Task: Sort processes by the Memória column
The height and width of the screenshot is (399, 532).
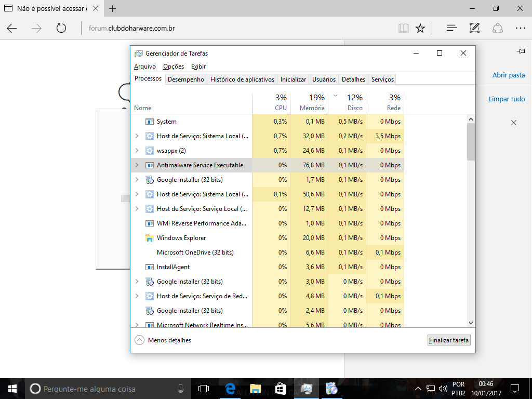Action: [x=309, y=102]
